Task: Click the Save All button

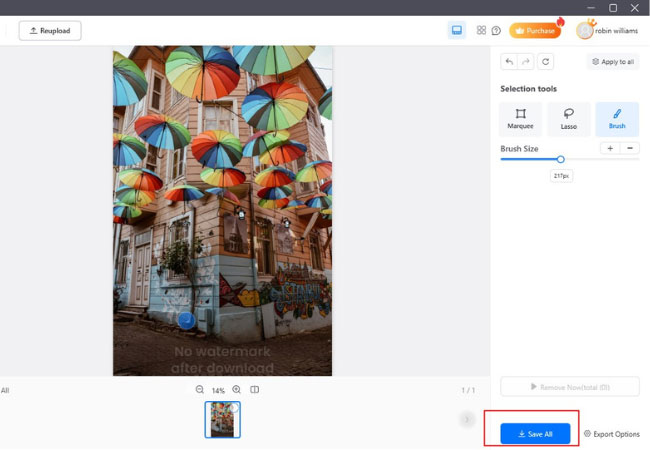Action: 535,434
